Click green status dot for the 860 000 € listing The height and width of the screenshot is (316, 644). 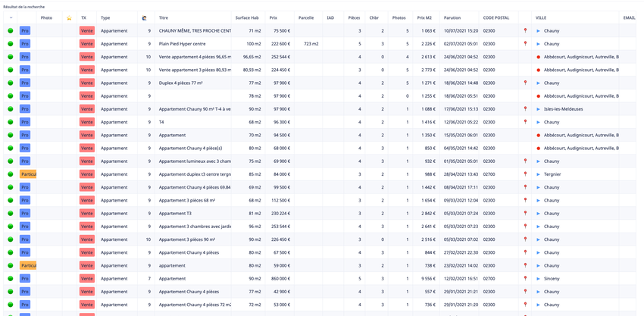point(11,279)
